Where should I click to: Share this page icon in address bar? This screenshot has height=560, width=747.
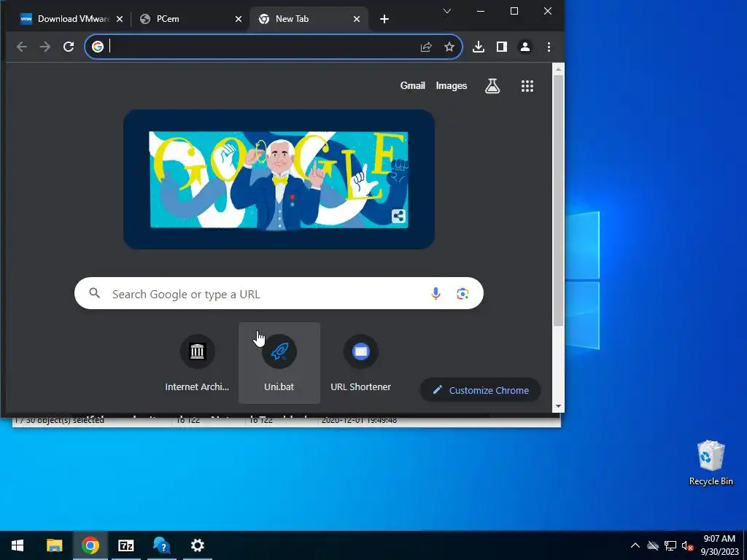[426, 47]
